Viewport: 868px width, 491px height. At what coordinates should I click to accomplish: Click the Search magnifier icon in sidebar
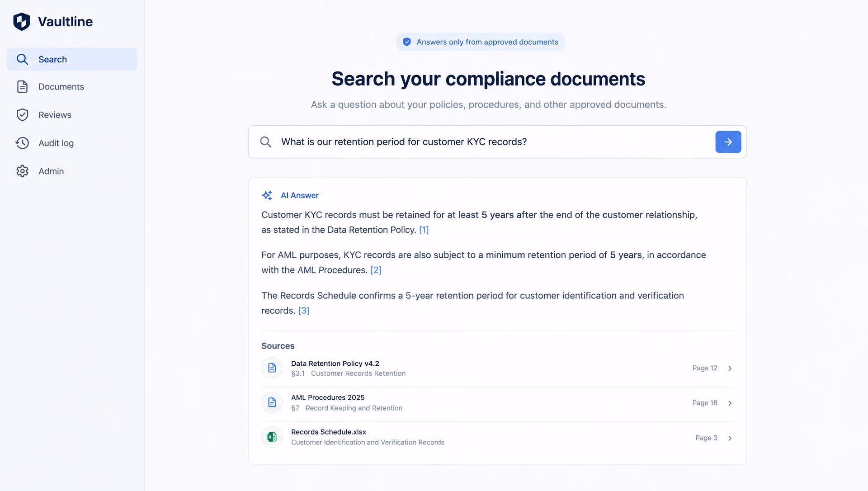pos(22,59)
